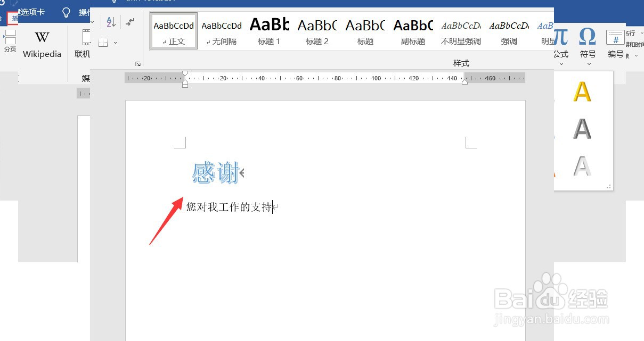Image resolution: width=644 pixels, height=341 pixels.
Task: Insert online video via 联机 icon
Action: tap(82, 43)
